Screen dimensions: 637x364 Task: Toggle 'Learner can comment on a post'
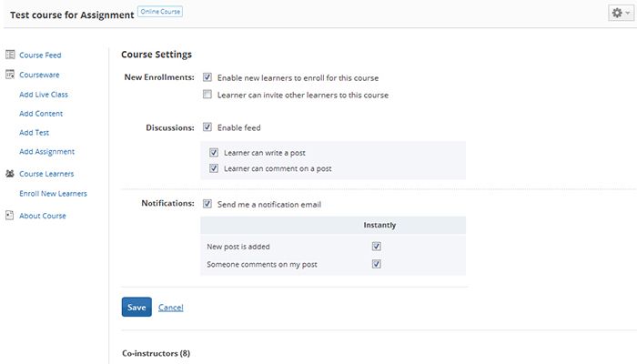214,168
